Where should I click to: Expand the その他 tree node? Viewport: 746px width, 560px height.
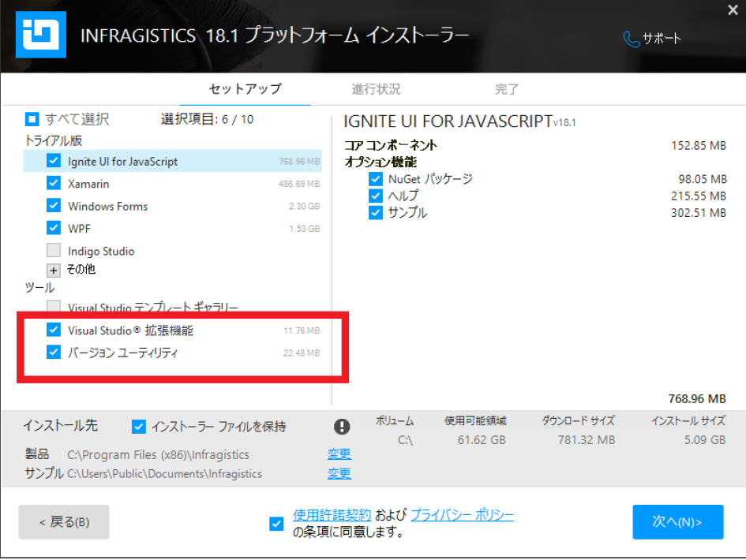tap(54, 271)
